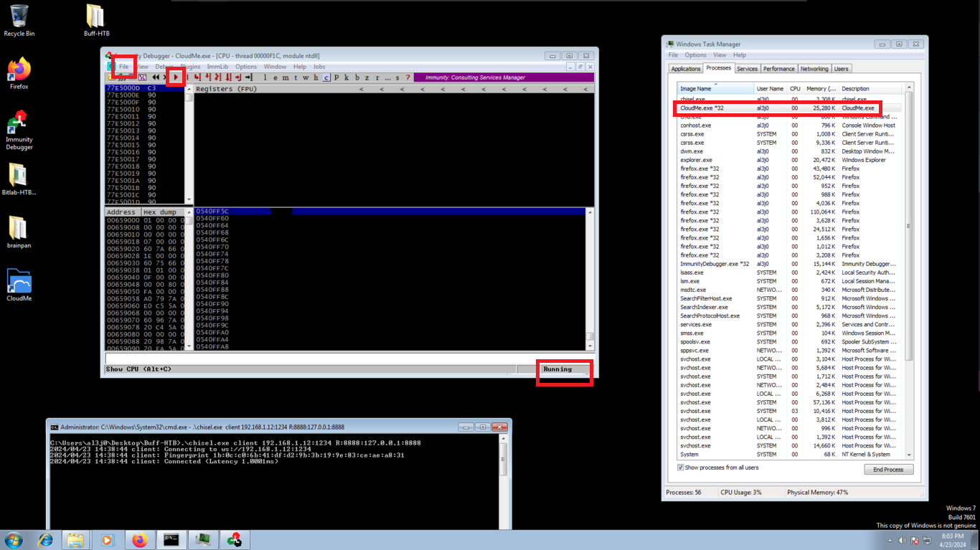The height and width of the screenshot is (550, 980).
Task: Open the Recycle Bin desktop icon
Action: click(19, 21)
